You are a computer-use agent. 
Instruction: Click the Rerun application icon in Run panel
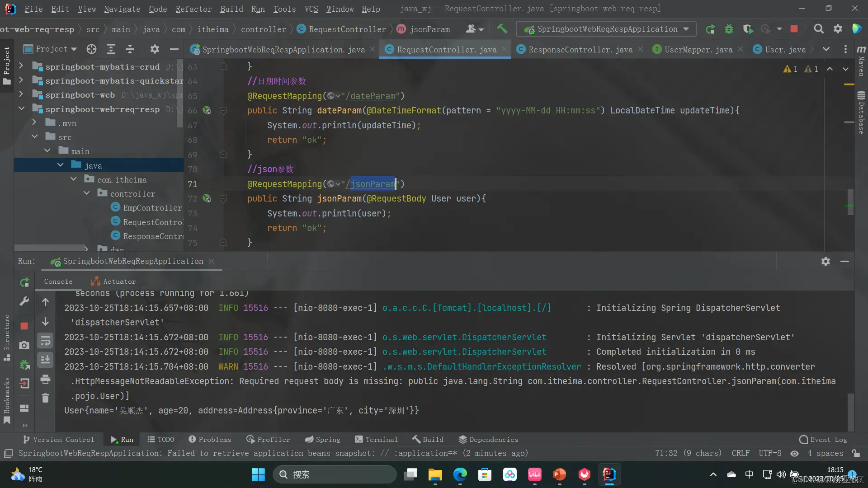(24, 283)
